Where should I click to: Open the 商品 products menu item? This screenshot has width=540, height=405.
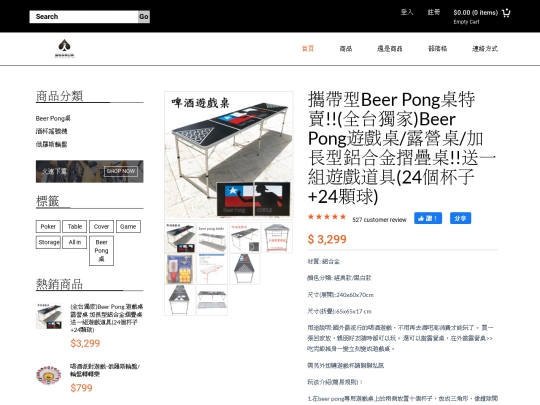[x=346, y=49]
